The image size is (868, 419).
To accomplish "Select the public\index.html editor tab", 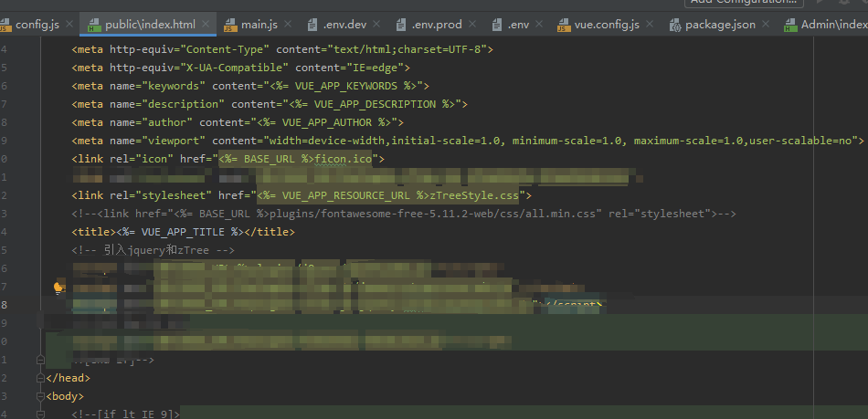I will [x=150, y=25].
